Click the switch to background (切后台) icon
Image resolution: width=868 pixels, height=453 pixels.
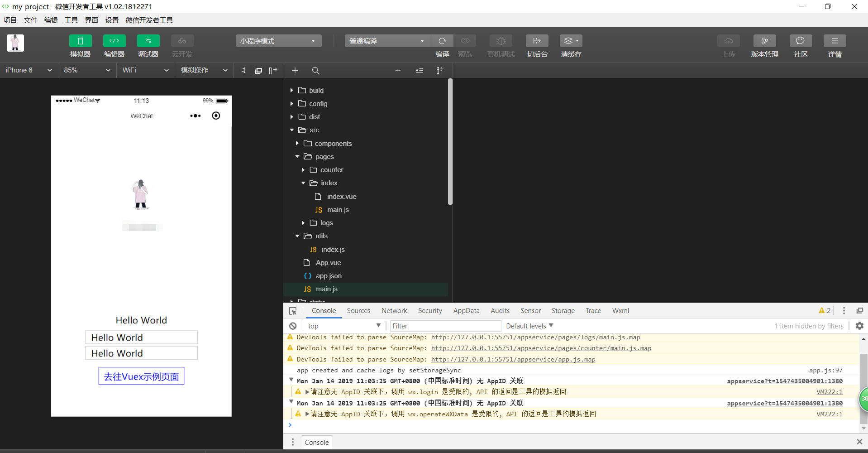coord(537,41)
